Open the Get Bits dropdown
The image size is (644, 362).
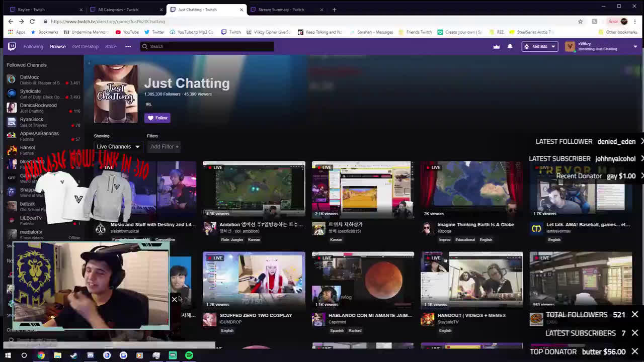click(539, 46)
